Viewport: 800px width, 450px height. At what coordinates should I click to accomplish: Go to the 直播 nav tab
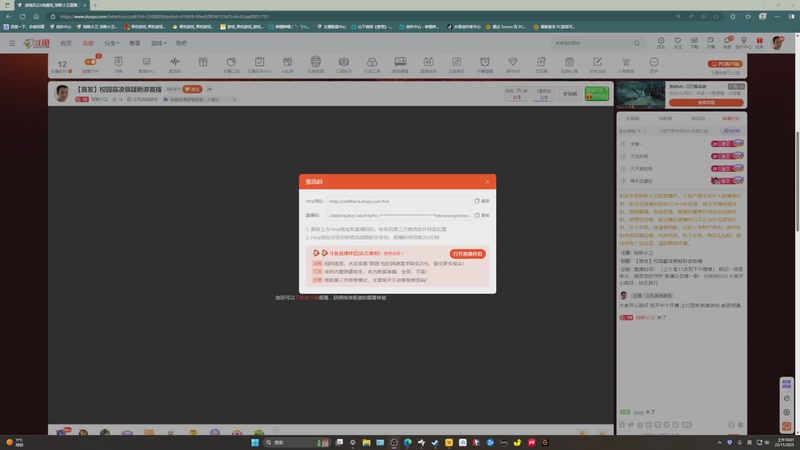pyautogui.click(x=88, y=43)
